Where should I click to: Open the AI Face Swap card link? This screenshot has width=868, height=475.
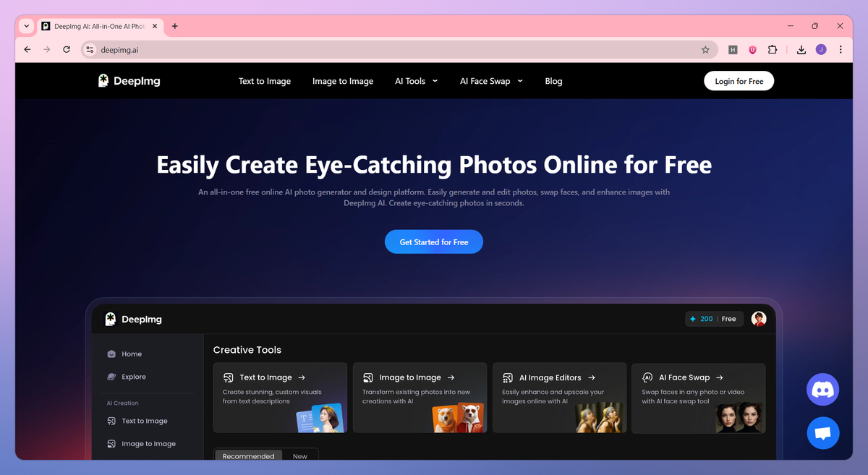coord(699,398)
